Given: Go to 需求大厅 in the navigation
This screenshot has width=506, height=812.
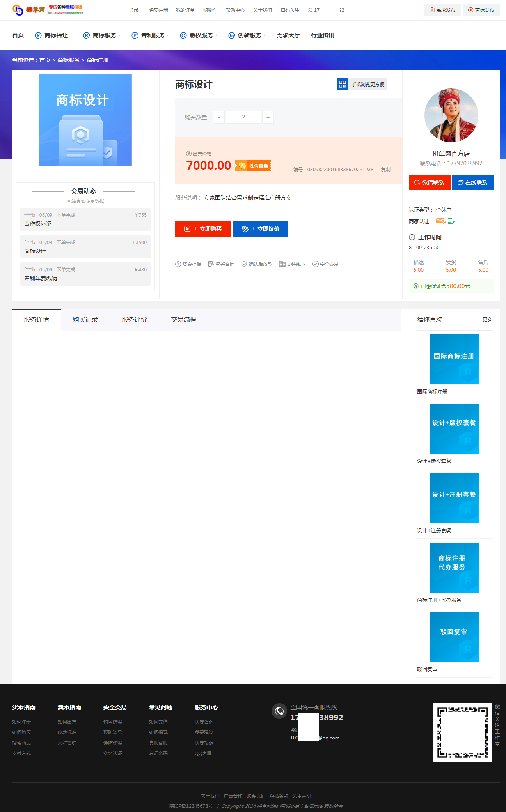Looking at the screenshot, I should coord(288,35).
